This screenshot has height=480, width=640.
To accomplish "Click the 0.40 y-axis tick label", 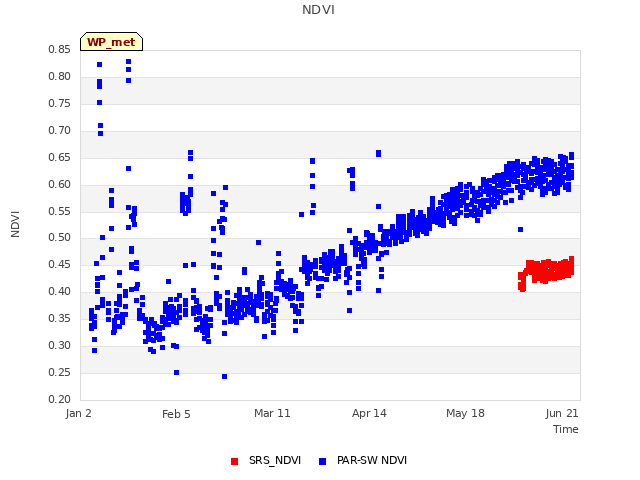I will pyautogui.click(x=59, y=291).
